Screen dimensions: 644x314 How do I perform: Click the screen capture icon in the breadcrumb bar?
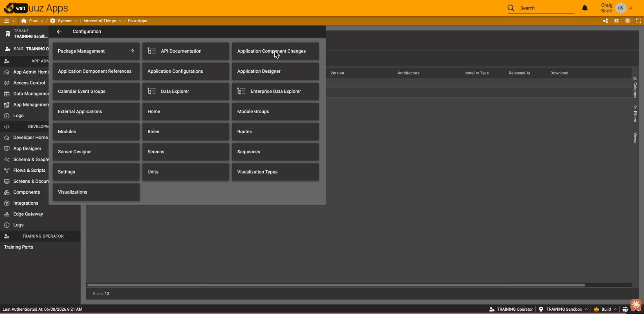616,21
